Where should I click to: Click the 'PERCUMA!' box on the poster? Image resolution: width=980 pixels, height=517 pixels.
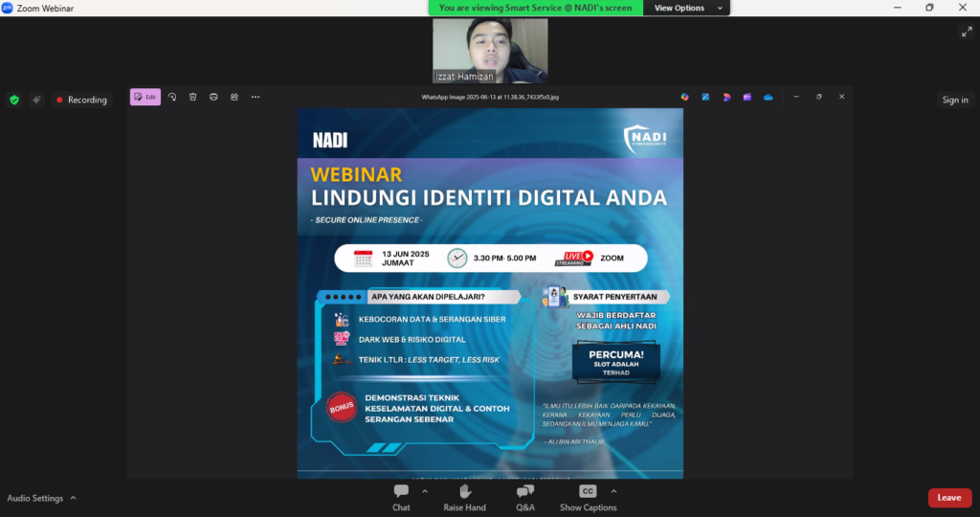pyautogui.click(x=616, y=363)
